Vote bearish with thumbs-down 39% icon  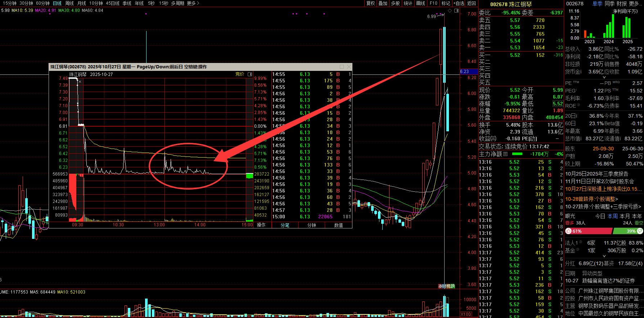tap(640, 231)
